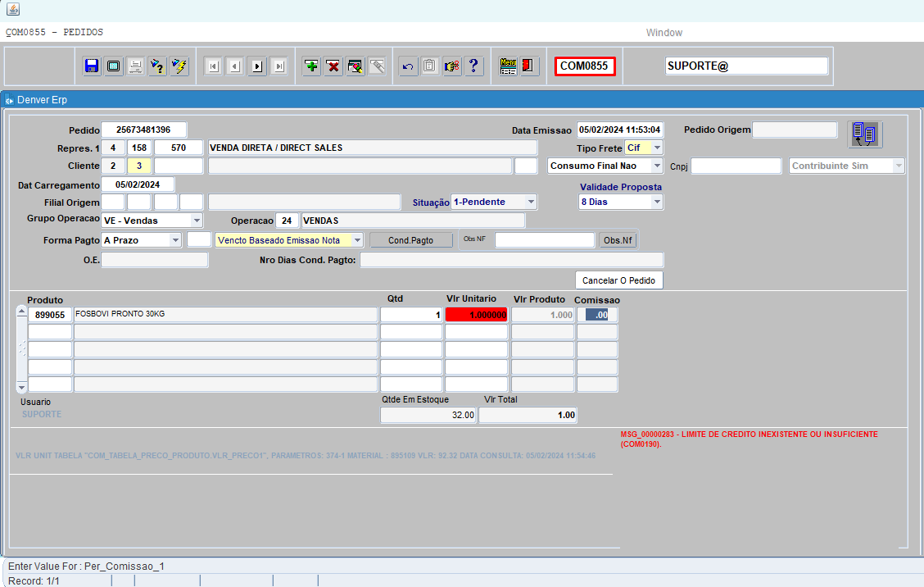
Task: Go to the first record
Action: [213, 66]
